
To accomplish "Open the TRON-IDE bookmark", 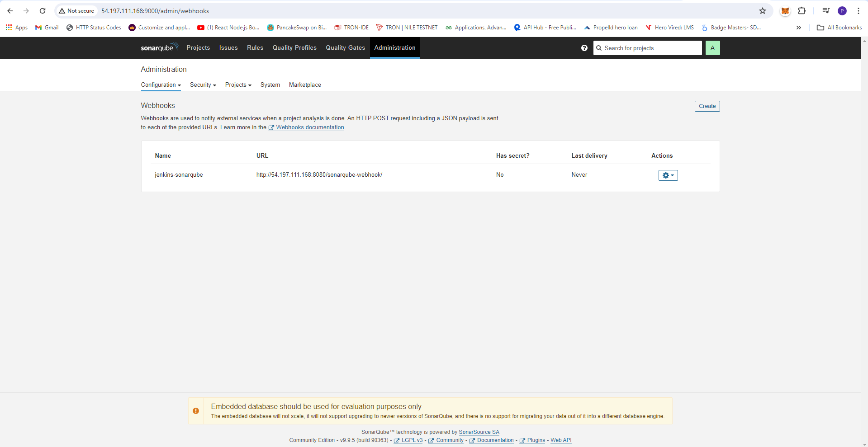I will pyautogui.click(x=351, y=28).
